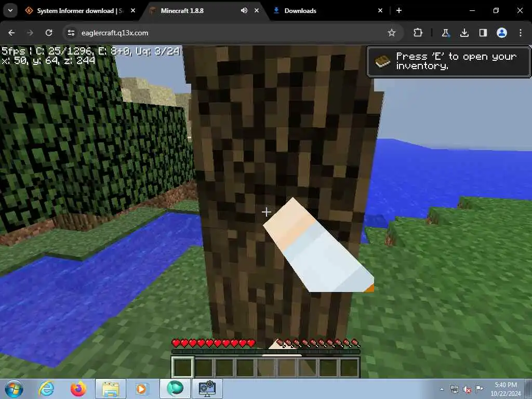532x399 pixels.
Task: Close the Downloads tab
Action: tap(380, 10)
